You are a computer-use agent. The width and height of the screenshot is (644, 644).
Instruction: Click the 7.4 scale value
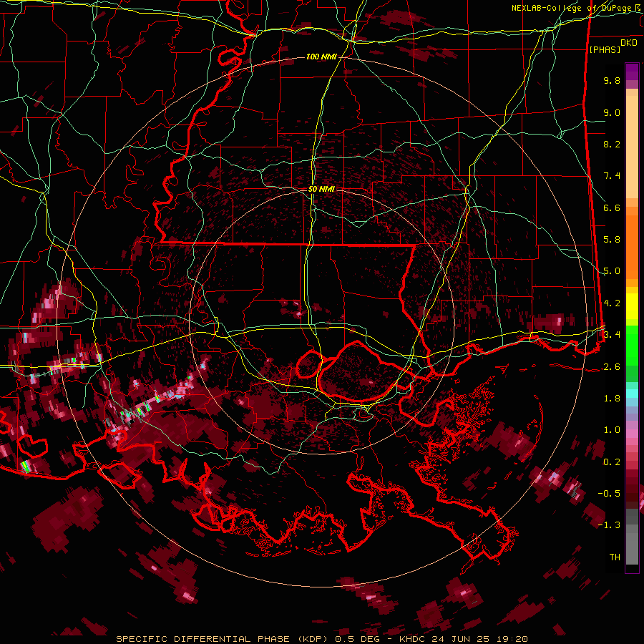(x=612, y=176)
